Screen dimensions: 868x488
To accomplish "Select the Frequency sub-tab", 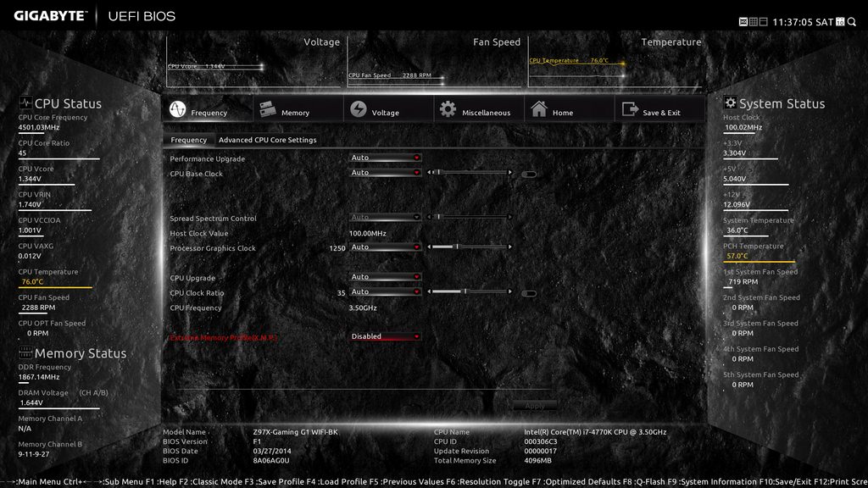I will [188, 140].
